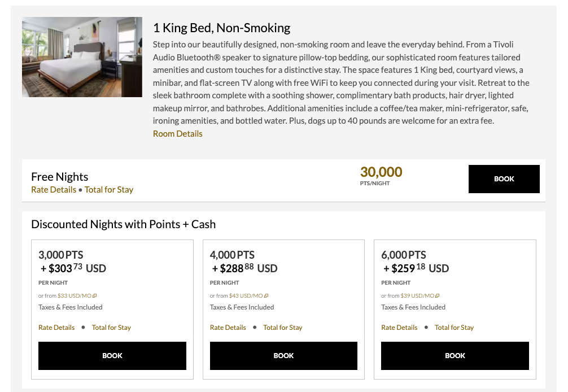View Total for Stay under Free Nights
This screenshot has height=392, width=568.
108,190
